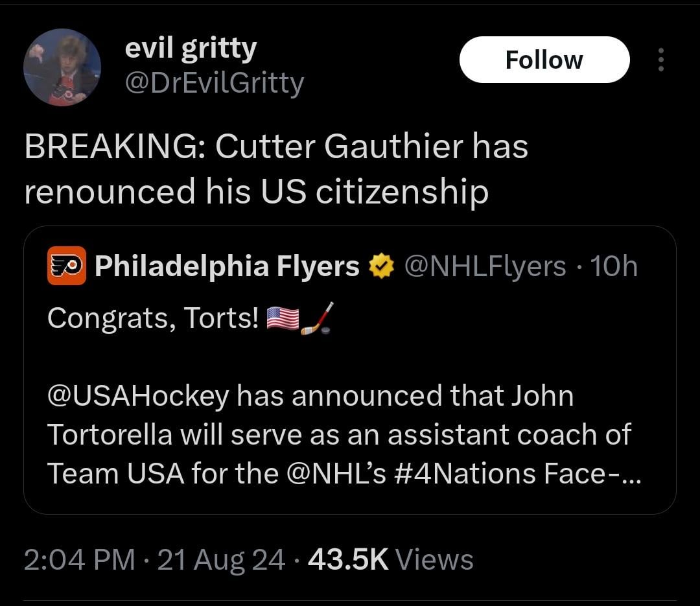Click the Philadelphia Flyers logo avatar

coord(67,266)
